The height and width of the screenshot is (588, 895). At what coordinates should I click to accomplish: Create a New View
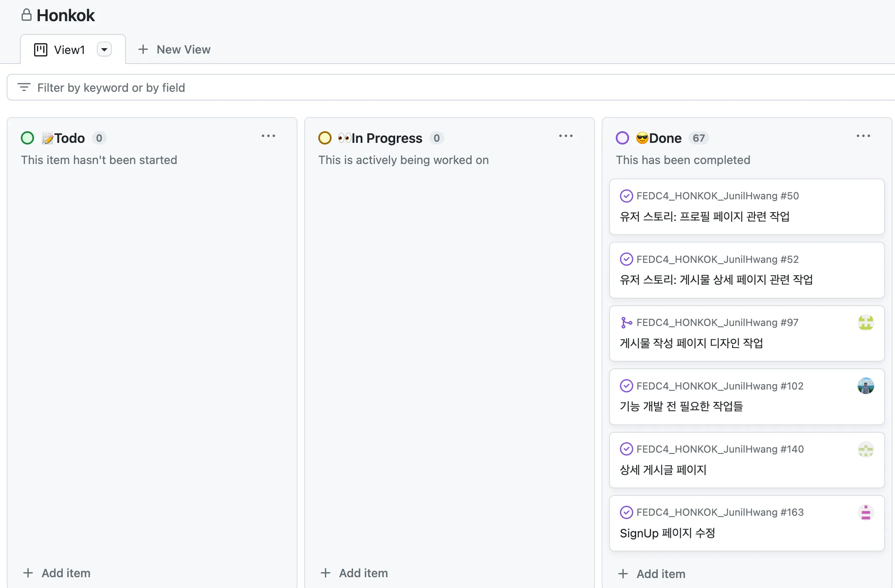click(175, 49)
